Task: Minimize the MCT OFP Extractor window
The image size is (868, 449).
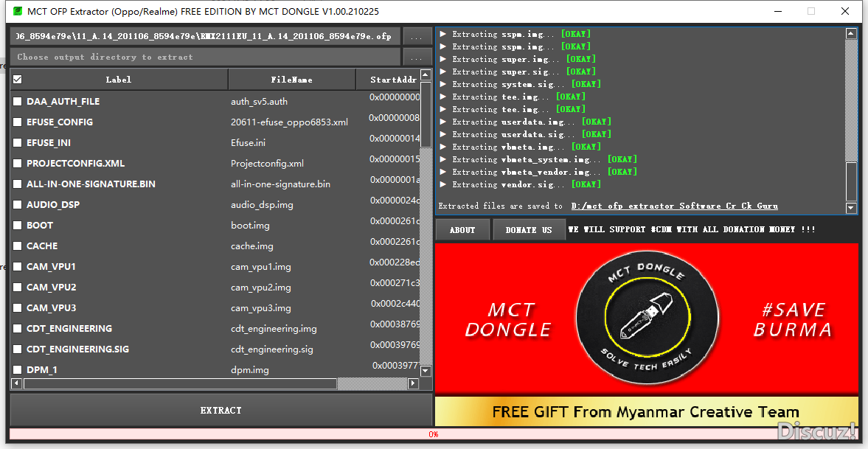Action: pyautogui.click(x=779, y=11)
